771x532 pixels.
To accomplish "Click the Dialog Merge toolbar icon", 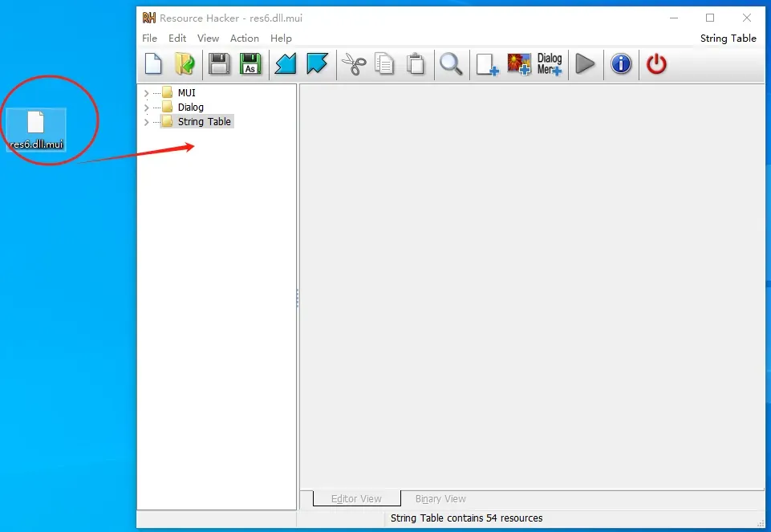I will click(550, 64).
